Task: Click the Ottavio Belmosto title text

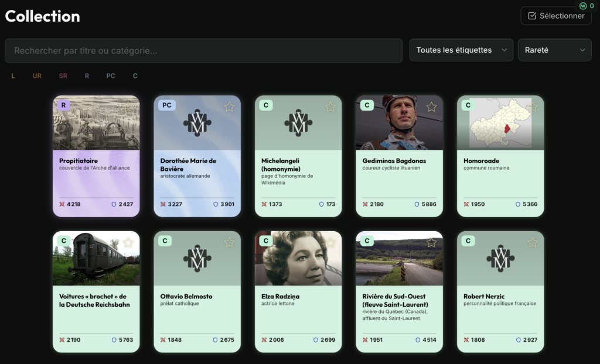Action: pyautogui.click(x=186, y=296)
